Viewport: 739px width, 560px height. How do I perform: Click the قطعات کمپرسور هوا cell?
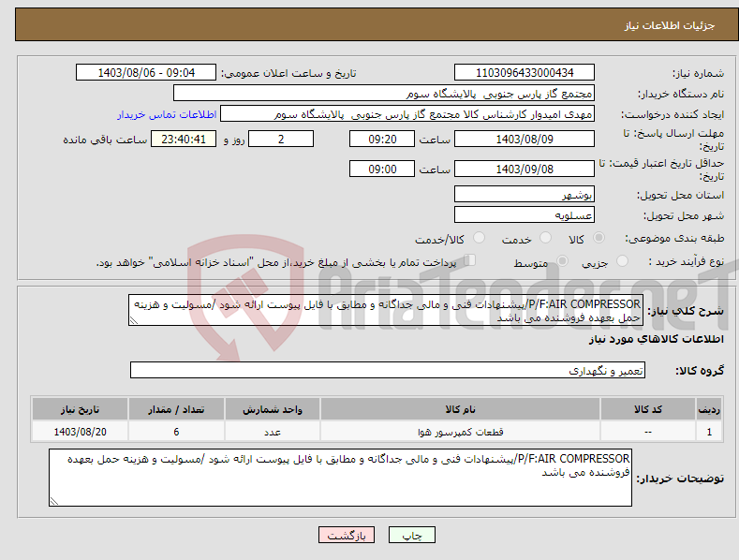[x=460, y=432]
